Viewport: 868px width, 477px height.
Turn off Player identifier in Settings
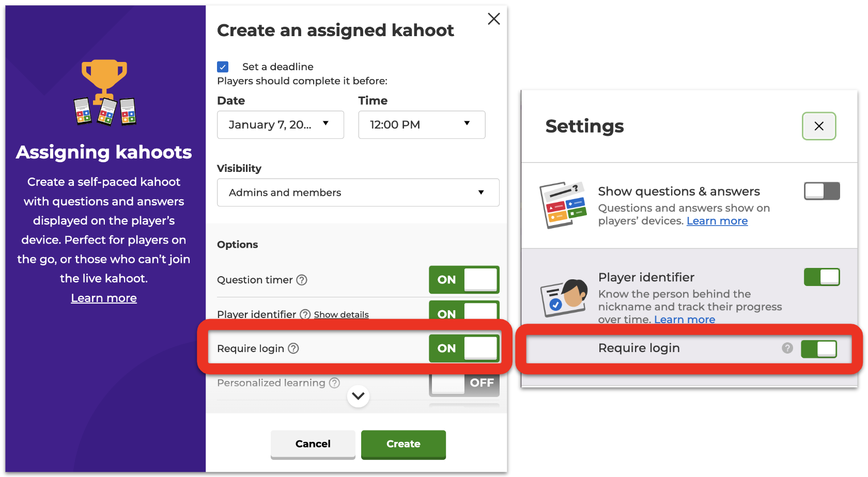[x=822, y=277]
